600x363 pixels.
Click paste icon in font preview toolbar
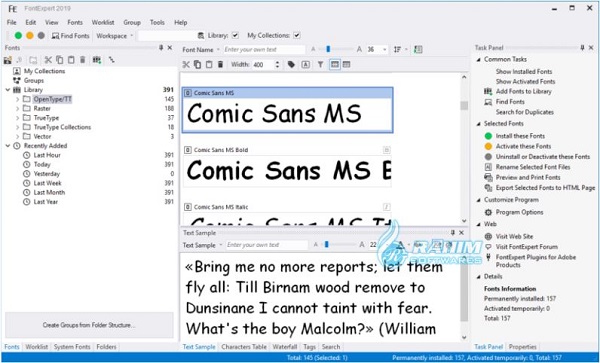point(209,65)
